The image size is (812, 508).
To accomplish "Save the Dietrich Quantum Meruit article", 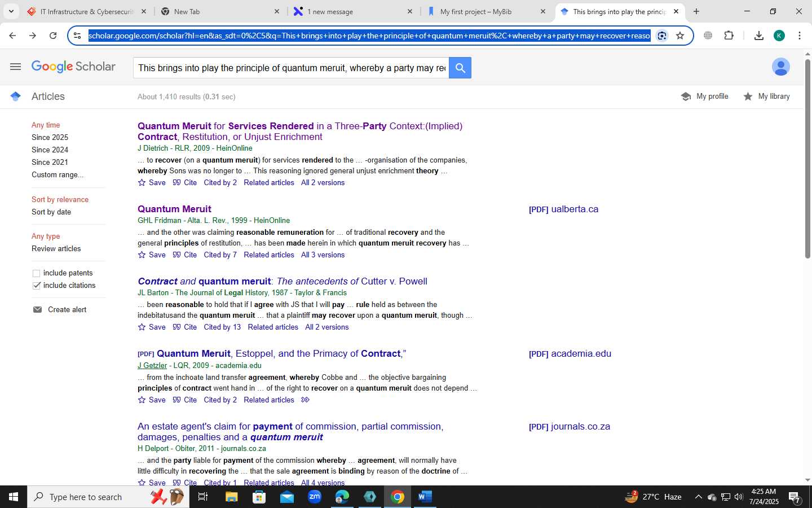I will coord(152,182).
